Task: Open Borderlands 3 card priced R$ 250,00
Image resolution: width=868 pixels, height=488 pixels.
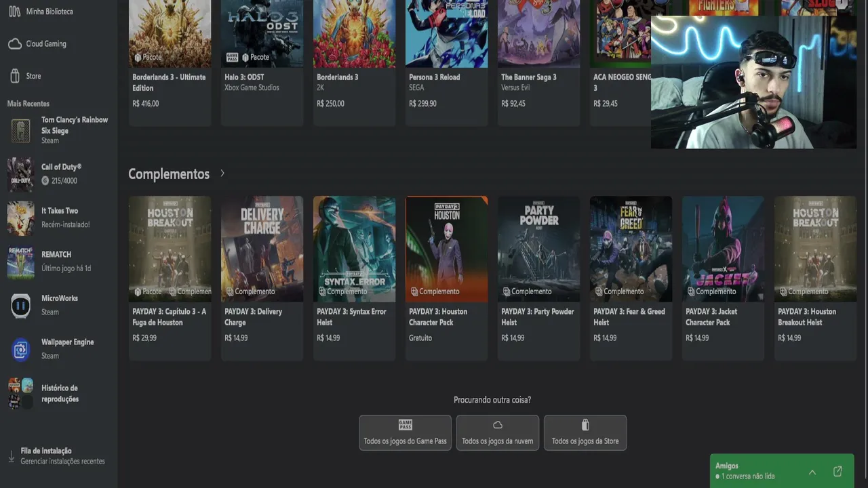Action: [354, 62]
